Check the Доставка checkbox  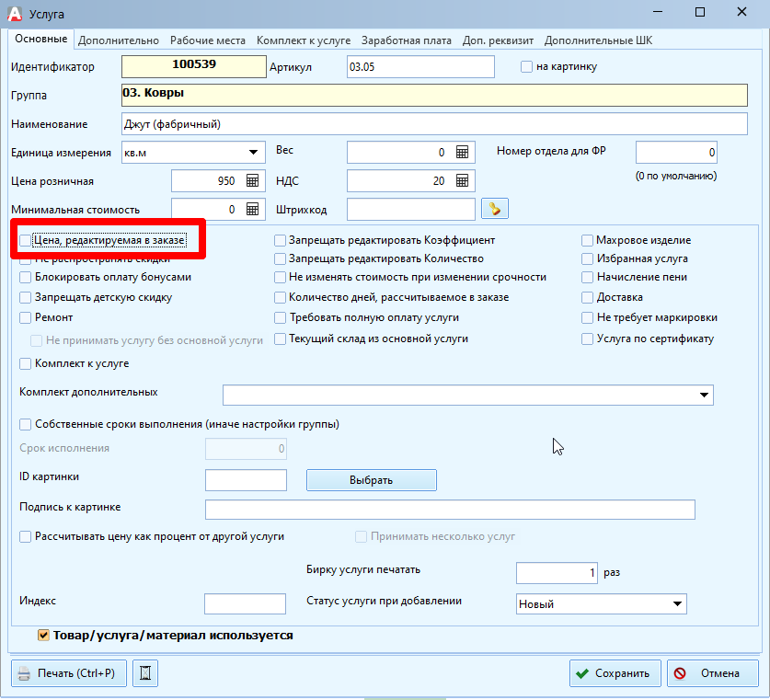(x=588, y=298)
